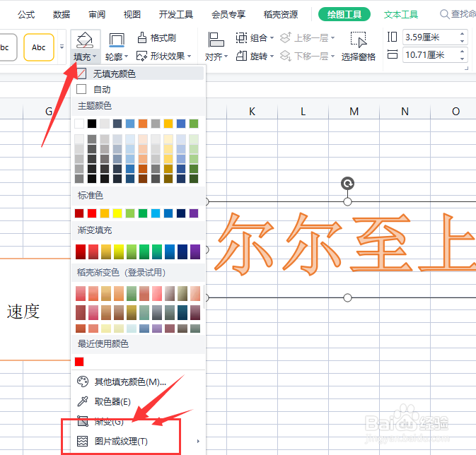Expand Send Backward dropdown arrow
The image size is (476, 455).
tap(332, 56)
